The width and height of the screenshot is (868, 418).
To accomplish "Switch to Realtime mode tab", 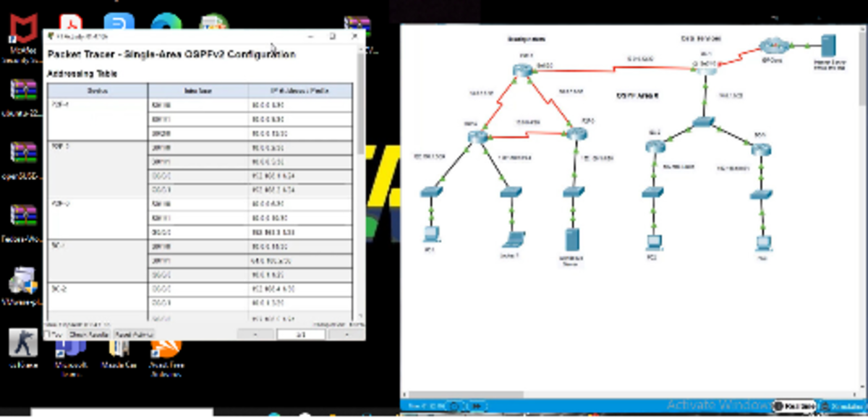I will (795, 406).
